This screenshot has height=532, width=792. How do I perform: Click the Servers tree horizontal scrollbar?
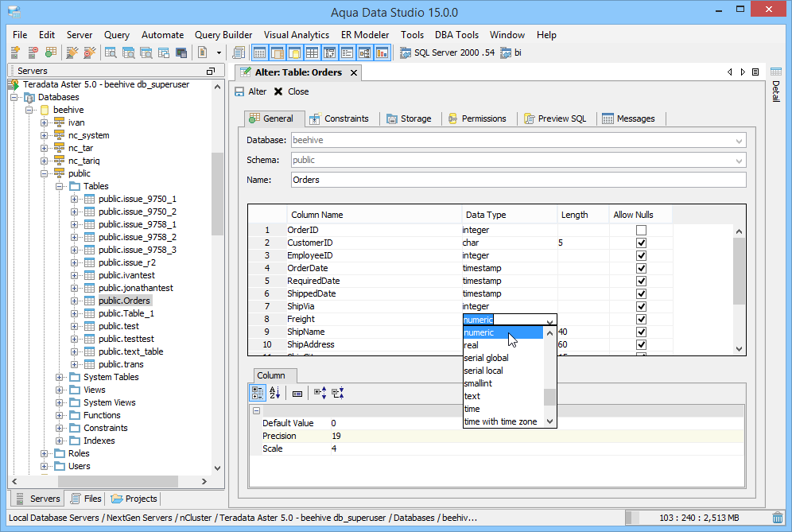click(x=119, y=481)
